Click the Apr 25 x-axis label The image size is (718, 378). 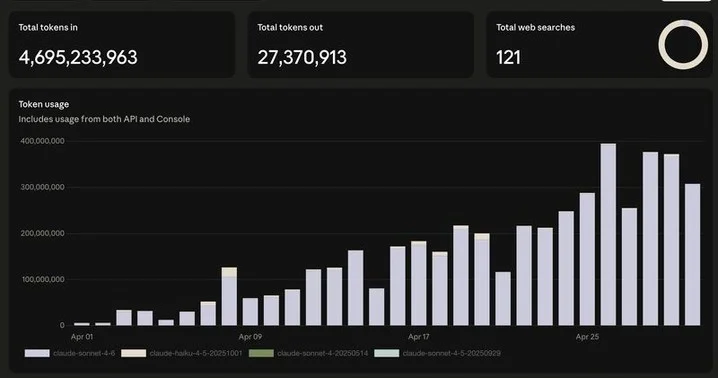tap(587, 337)
